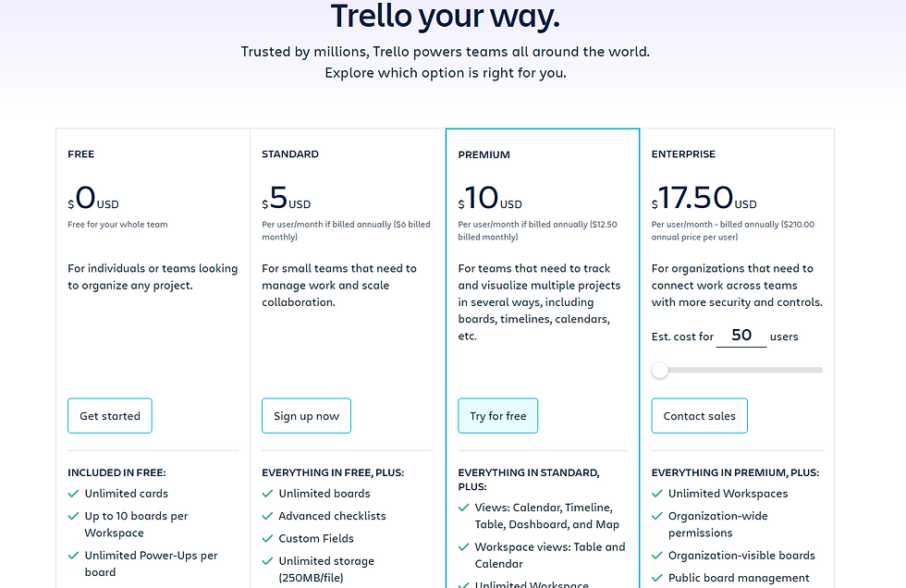
Task: Click the Enterprise user count slider handle
Action: click(x=660, y=370)
